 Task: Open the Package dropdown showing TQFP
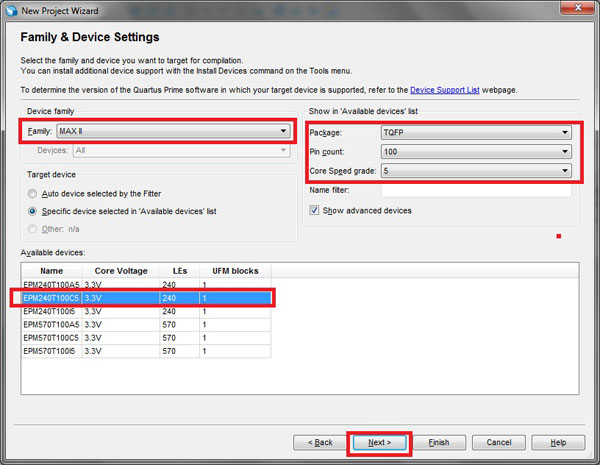pyautogui.click(x=476, y=132)
